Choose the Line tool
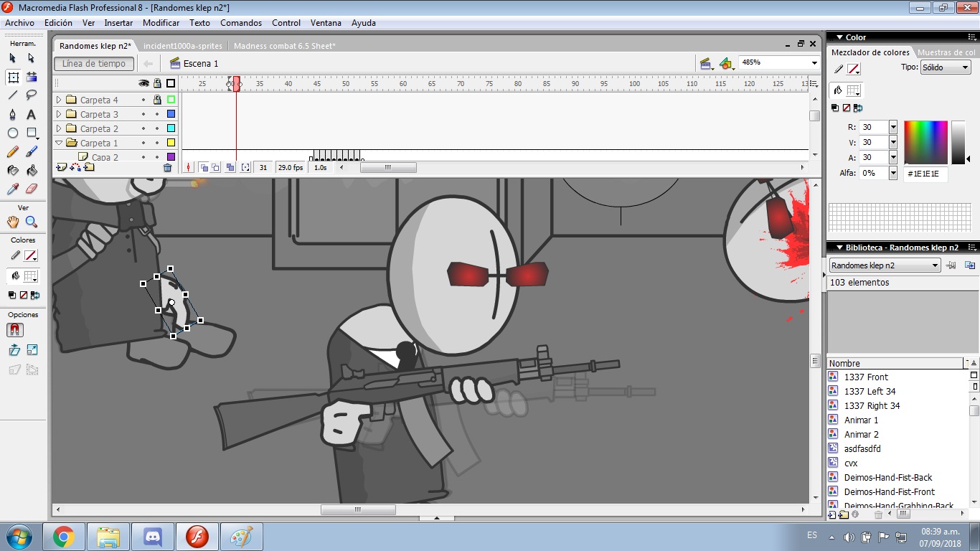Viewport: 980px width, 551px height. point(13,95)
